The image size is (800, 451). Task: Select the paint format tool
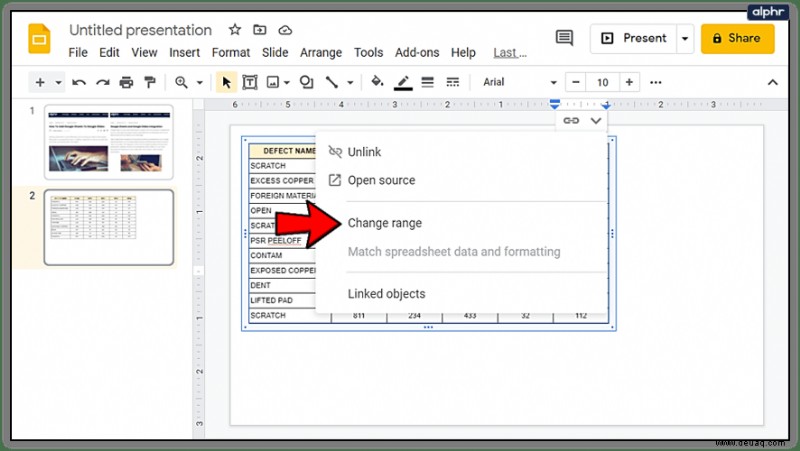pyautogui.click(x=149, y=82)
